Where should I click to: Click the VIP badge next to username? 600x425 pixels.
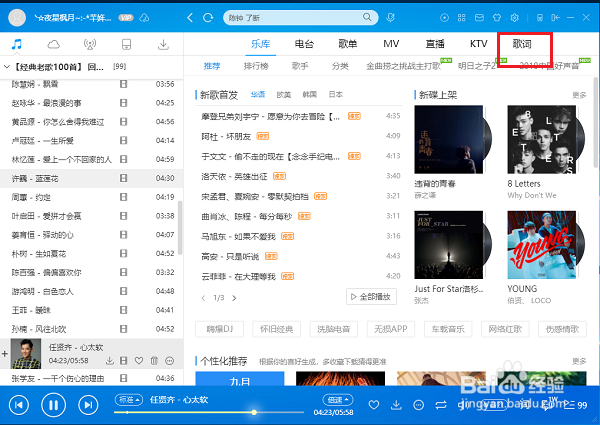[126, 18]
